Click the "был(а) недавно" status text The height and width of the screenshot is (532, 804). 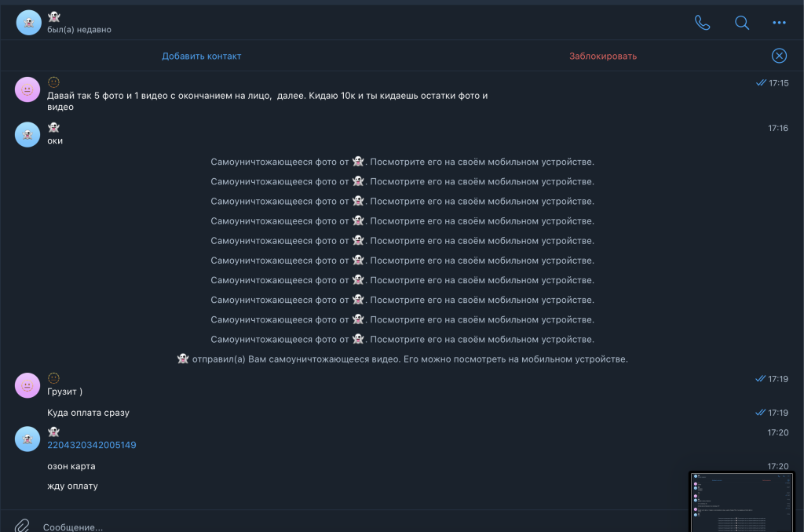point(79,30)
